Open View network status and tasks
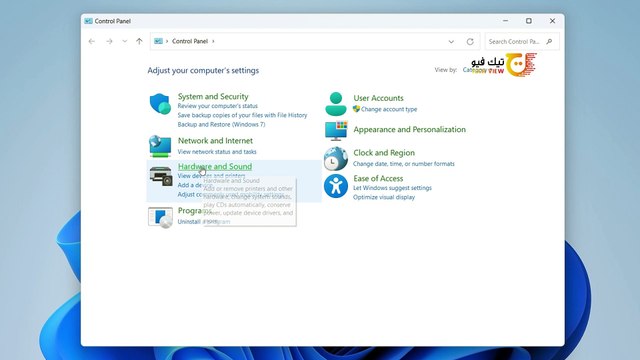Image resolution: width=640 pixels, height=360 pixels. [217, 152]
